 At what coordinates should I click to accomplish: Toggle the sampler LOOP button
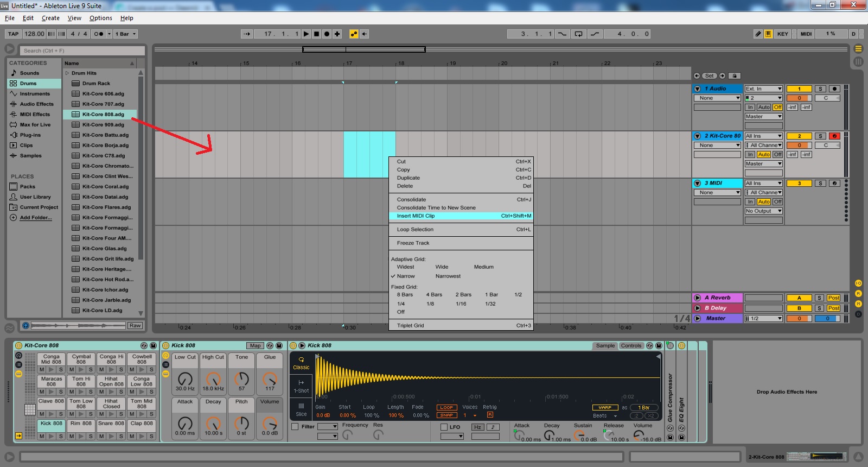pos(446,407)
